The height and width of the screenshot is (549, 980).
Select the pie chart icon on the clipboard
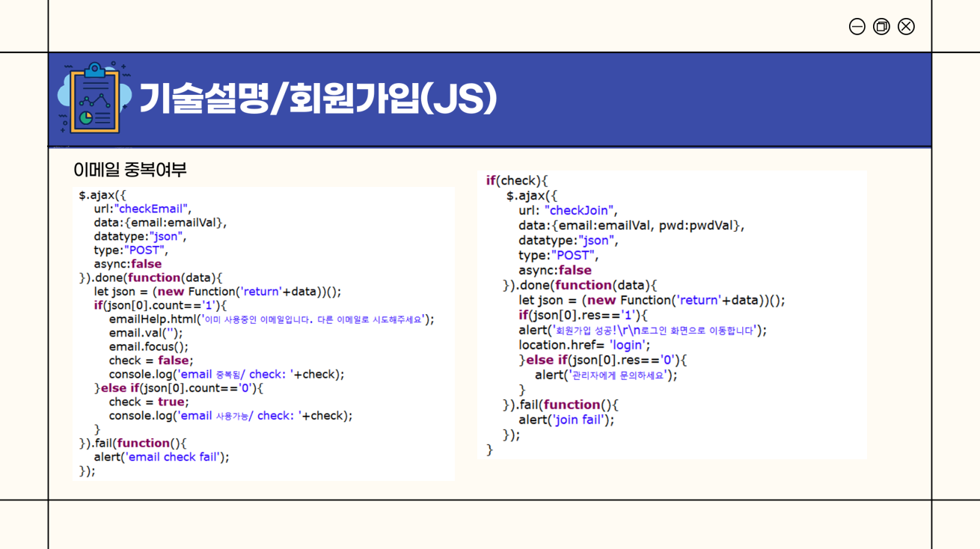tap(85, 117)
